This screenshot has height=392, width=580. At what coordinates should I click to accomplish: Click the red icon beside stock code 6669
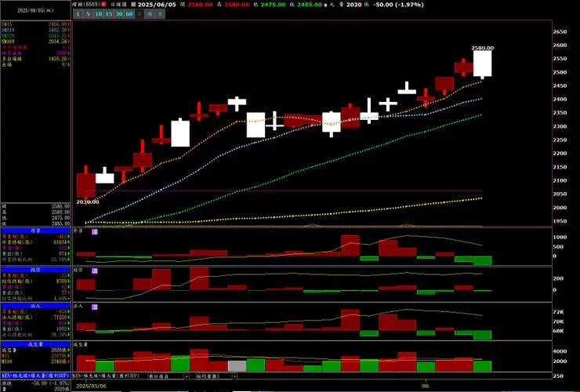pos(104,5)
